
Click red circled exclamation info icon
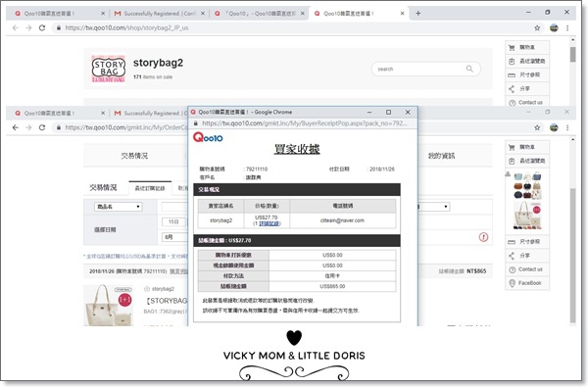point(483,237)
